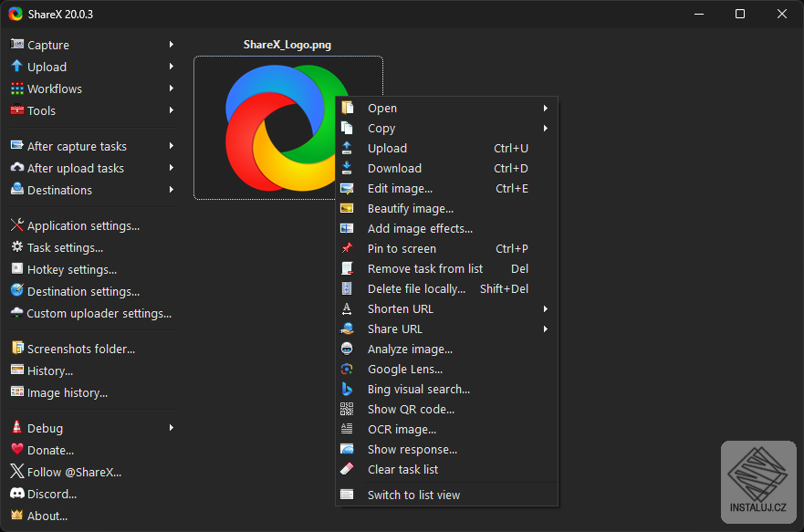This screenshot has height=532, width=804.
Task: Choose Edit image... from context menu
Action: pyautogui.click(x=446, y=189)
